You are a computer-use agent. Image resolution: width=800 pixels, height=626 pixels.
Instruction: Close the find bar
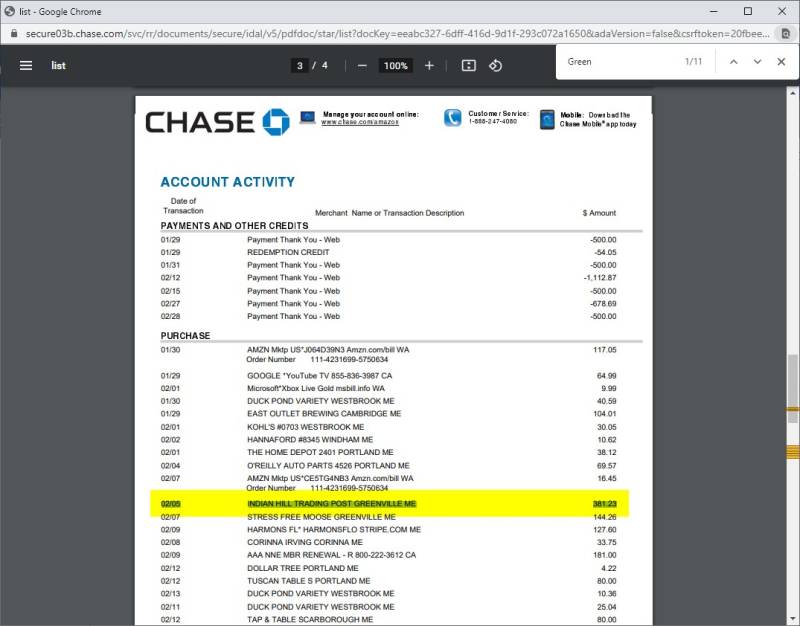pyautogui.click(x=781, y=62)
